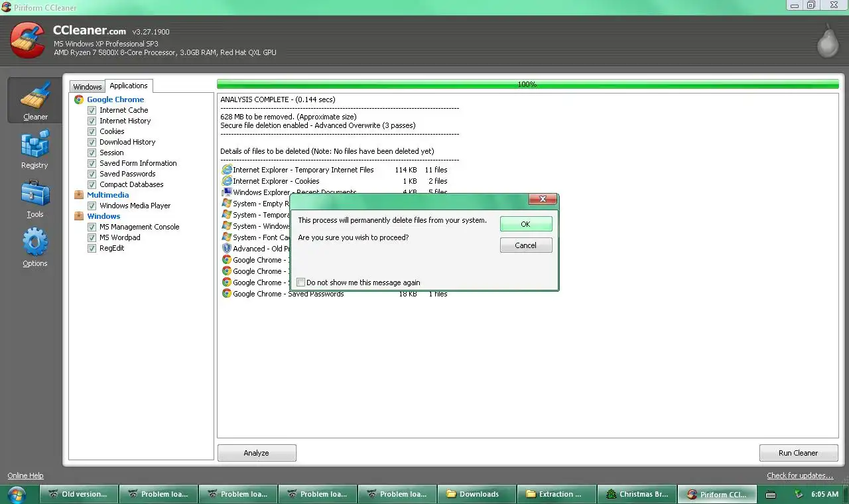This screenshot has width=849, height=504.
Task: Click the Multimedia category box icon
Action: [79, 195]
